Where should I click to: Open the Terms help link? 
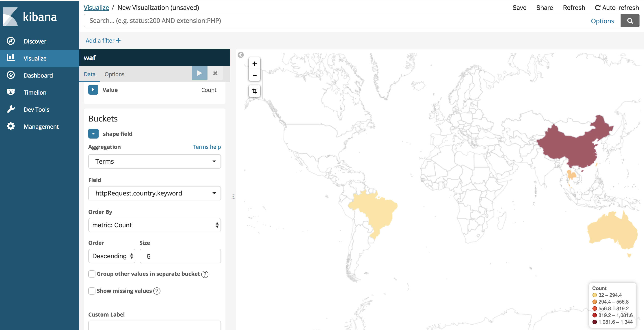(x=207, y=147)
